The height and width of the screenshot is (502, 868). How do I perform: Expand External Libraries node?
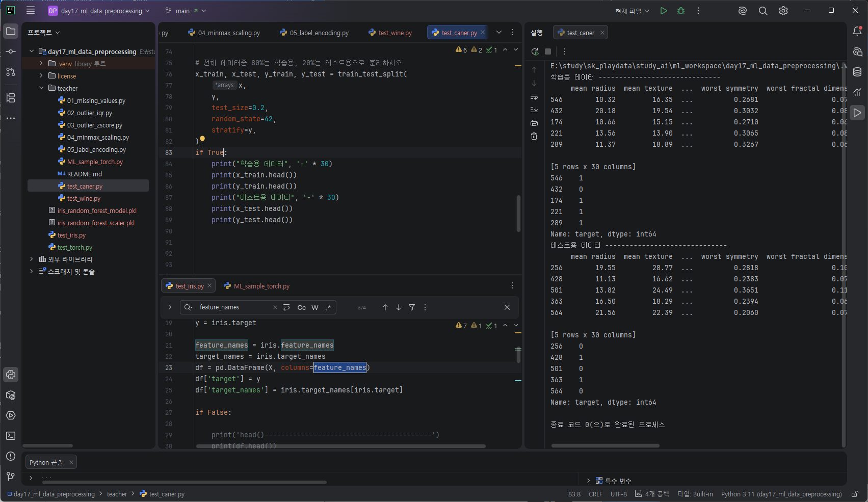(x=32, y=259)
